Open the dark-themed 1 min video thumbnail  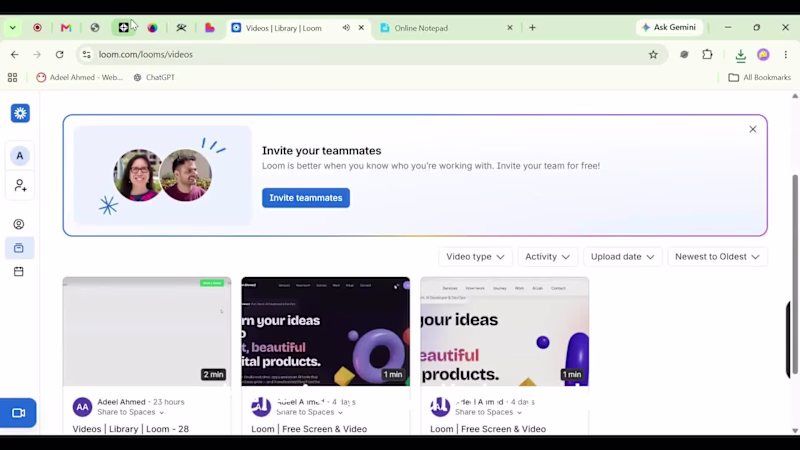click(326, 332)
